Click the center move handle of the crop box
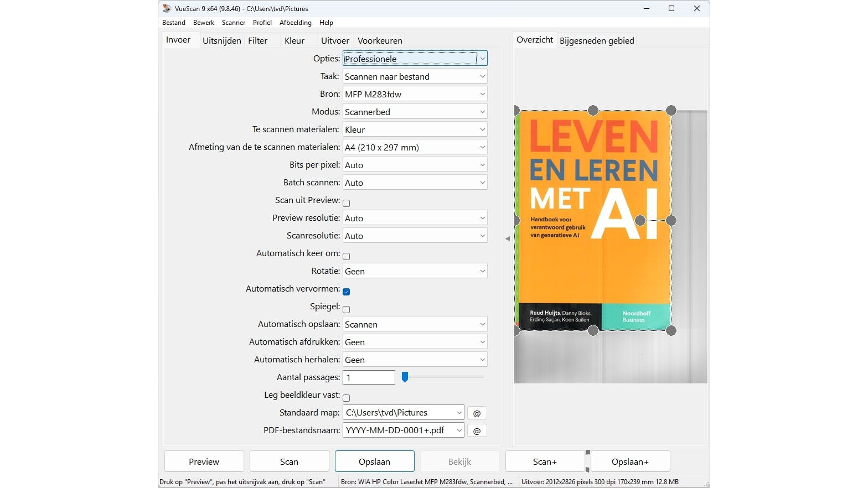Viewport: 868px width, 488px height. 640,220
